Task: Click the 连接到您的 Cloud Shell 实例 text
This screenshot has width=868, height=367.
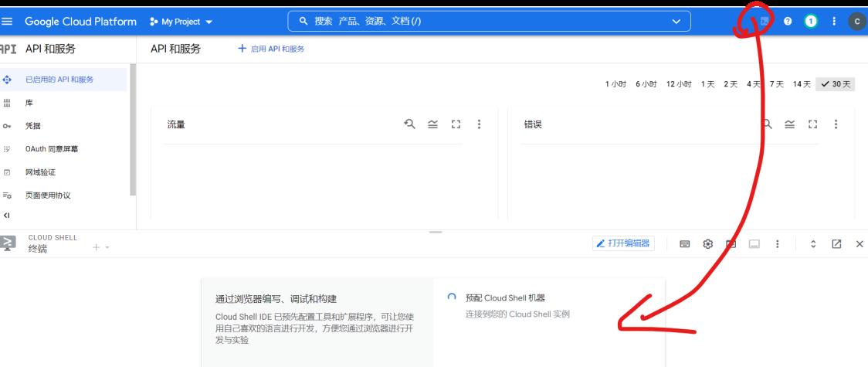Action: (517, 314)
